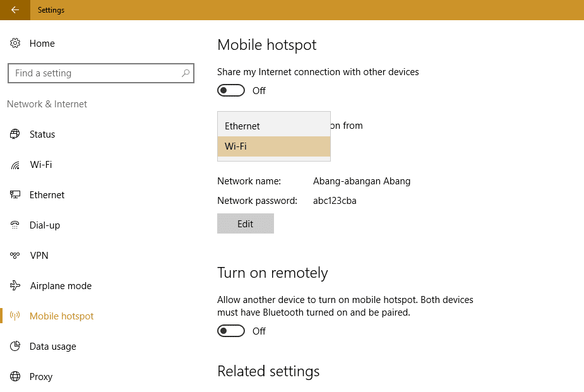The width and height of the screenshot is (584, 392).
Task: Click the Find a setting search box
Action: pyautogui.click(x=101, y=73)
